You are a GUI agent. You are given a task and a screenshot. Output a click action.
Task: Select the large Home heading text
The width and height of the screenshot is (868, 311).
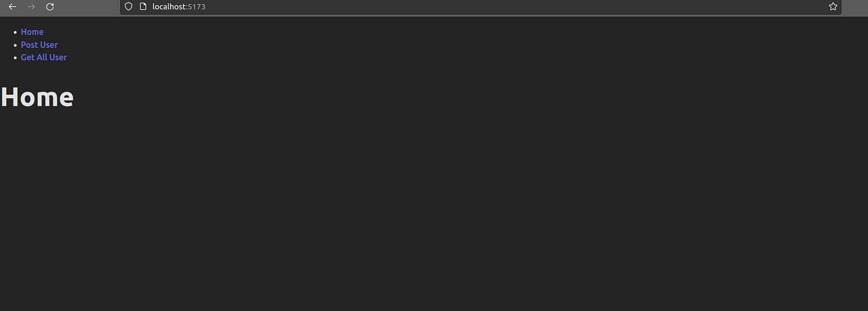coord(37,97)
